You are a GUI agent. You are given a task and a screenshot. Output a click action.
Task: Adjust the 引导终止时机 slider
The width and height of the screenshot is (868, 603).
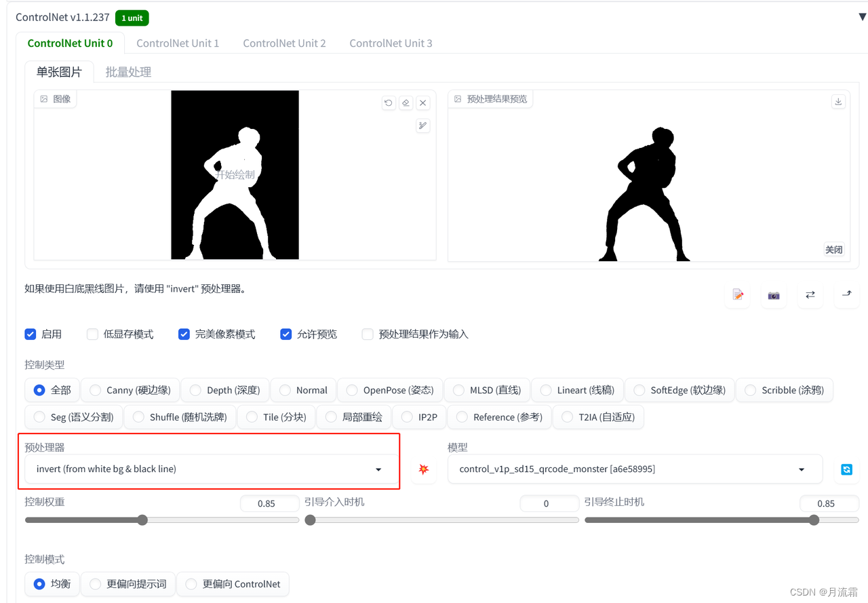coord(722,520)
